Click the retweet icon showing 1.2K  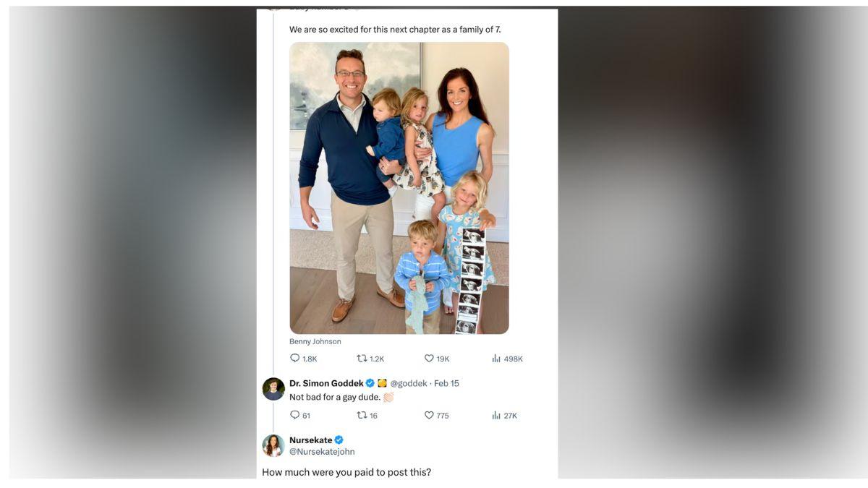pos(362,359)
